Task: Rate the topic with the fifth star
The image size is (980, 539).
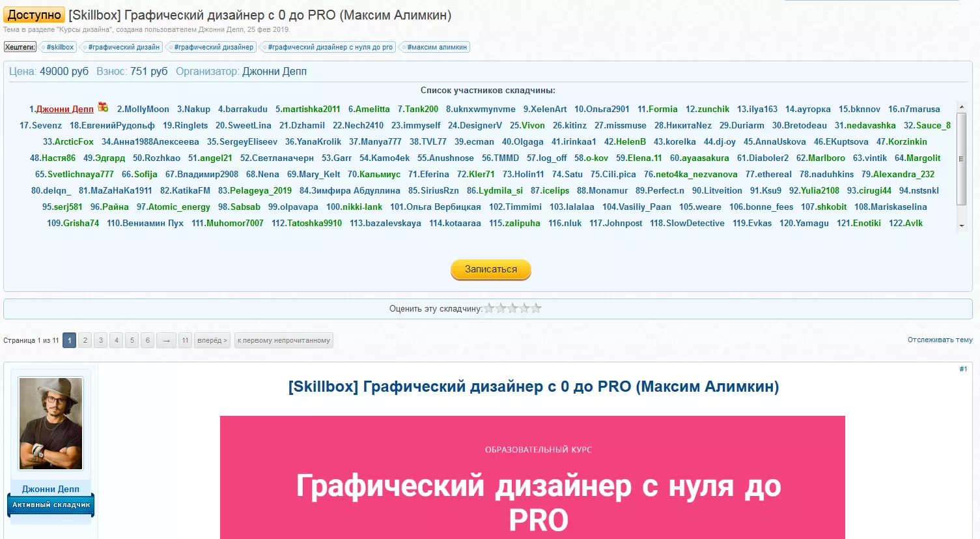Action: click(537, 308)
